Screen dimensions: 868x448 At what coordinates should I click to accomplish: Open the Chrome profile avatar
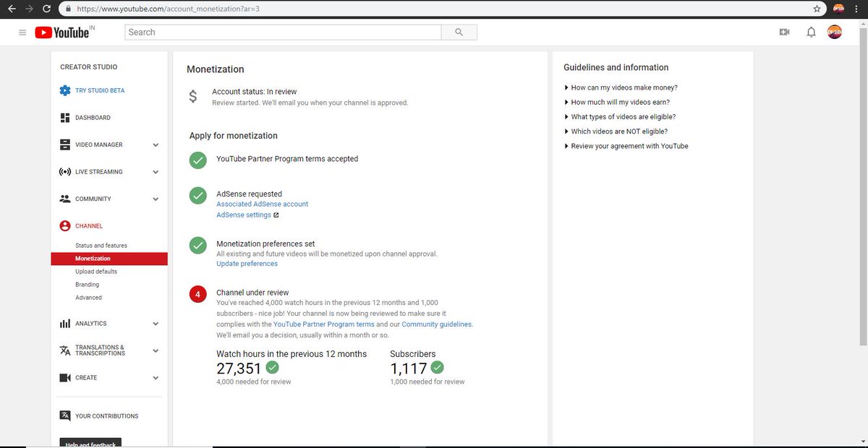[839, 9]
